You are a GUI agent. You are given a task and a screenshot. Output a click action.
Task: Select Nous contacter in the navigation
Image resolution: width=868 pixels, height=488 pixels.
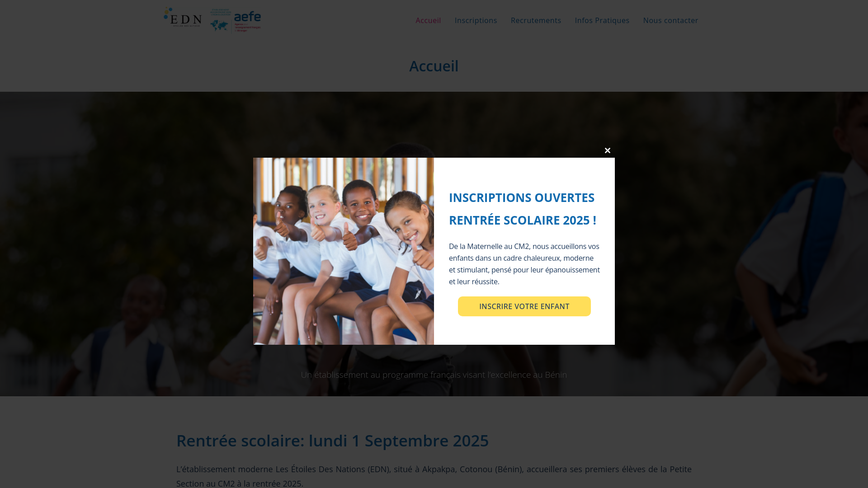tap(670, 20)
